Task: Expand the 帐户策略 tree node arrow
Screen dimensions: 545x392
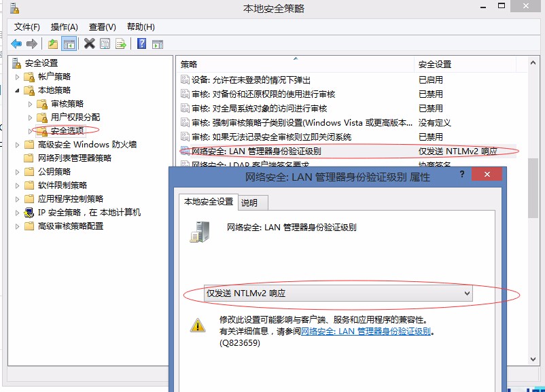Action: pos(18,77)
